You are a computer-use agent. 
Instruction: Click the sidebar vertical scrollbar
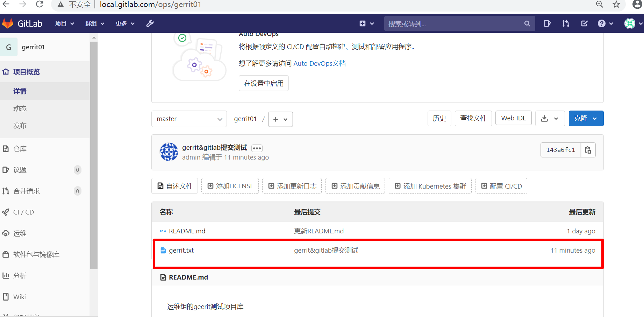point(94,155)
